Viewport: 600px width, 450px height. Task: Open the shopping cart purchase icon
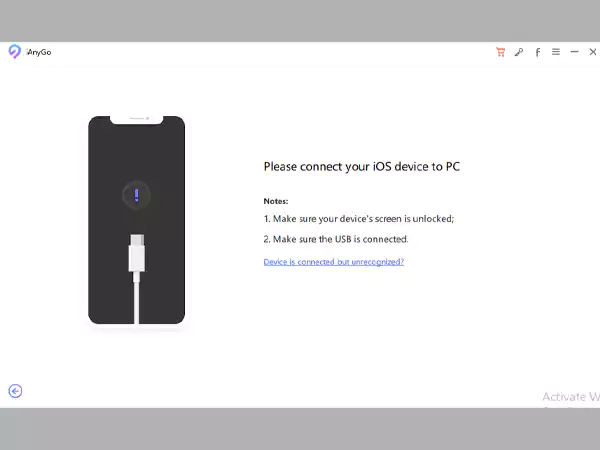click(x=501, y=52)
